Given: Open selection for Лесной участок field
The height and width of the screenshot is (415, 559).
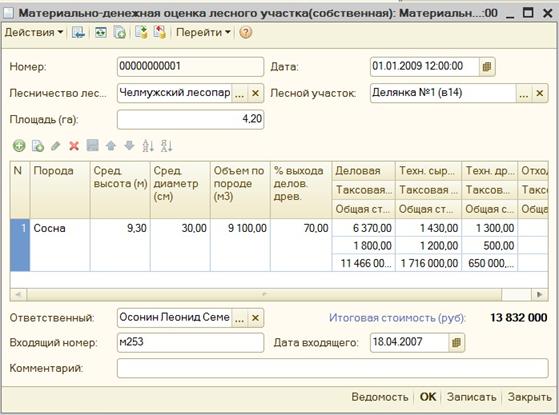Looking at the screenshot, I should 524,93.
